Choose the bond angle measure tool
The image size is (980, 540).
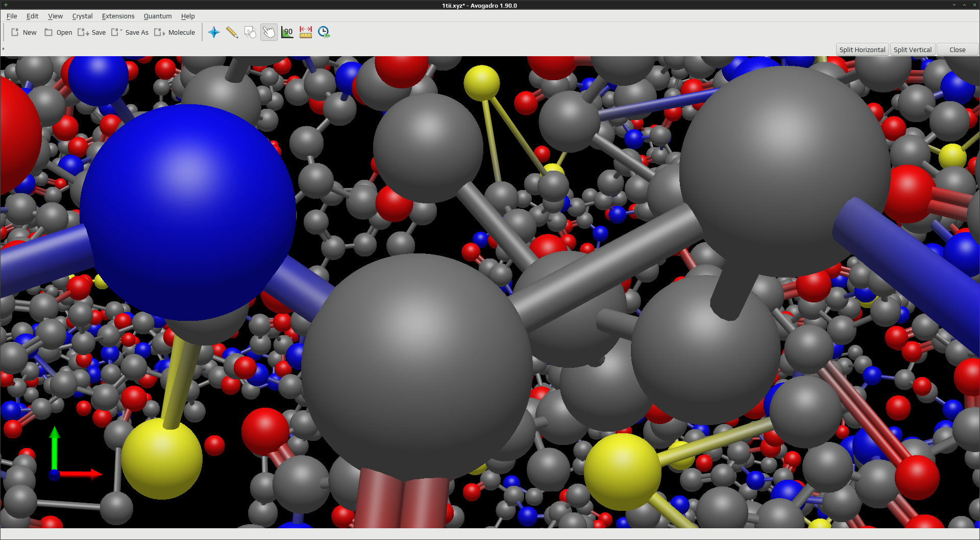click(287, 32)
